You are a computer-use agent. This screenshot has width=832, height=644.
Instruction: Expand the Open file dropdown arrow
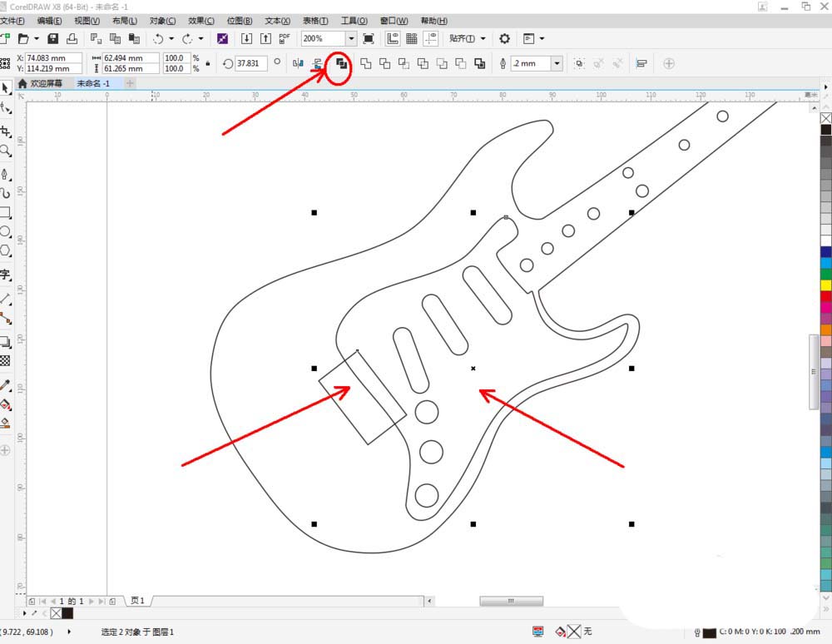tap(37, 38)
